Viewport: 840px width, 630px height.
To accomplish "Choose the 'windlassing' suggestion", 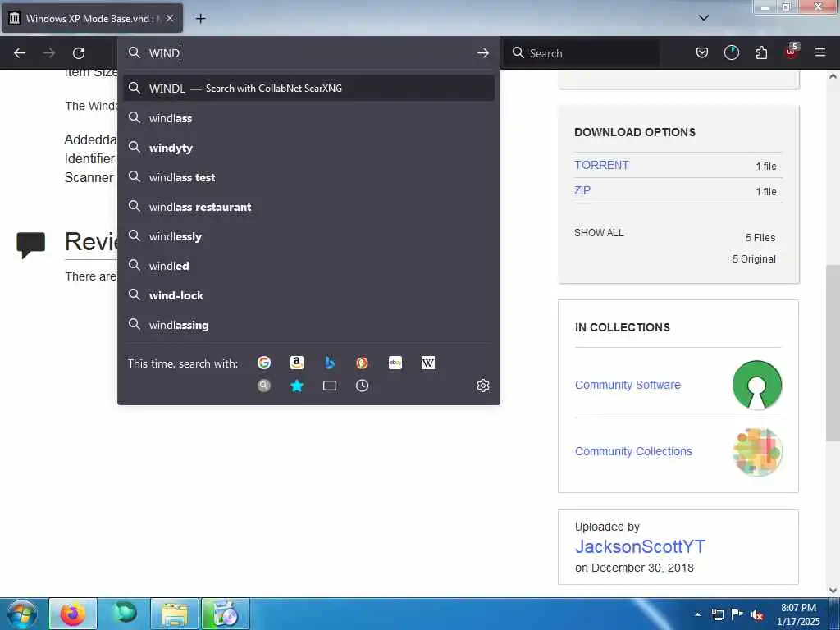I will [308, 325].
